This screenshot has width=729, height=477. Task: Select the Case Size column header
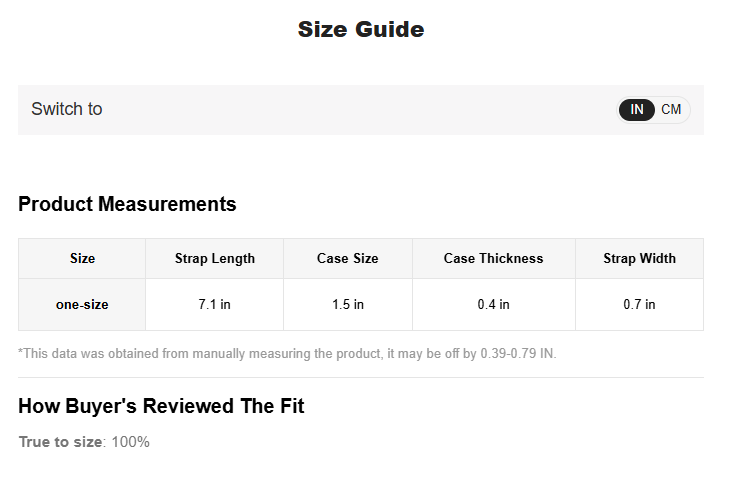tap(347, 258)
